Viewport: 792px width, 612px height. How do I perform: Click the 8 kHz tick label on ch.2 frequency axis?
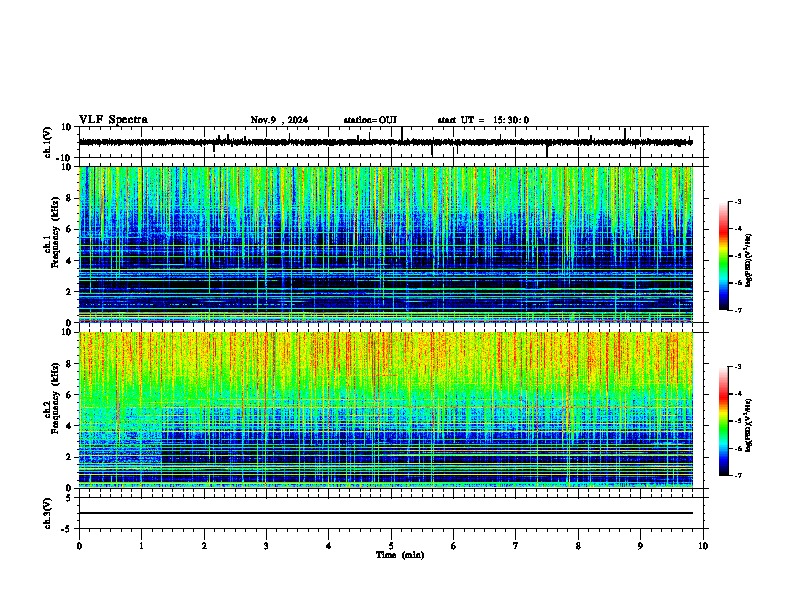point(70,364)
